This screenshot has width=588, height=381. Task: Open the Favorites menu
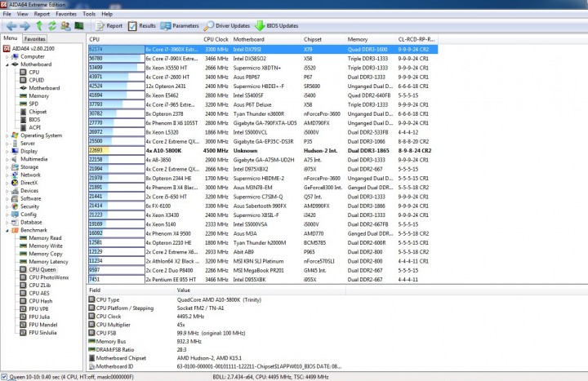(x=66, y=14)
